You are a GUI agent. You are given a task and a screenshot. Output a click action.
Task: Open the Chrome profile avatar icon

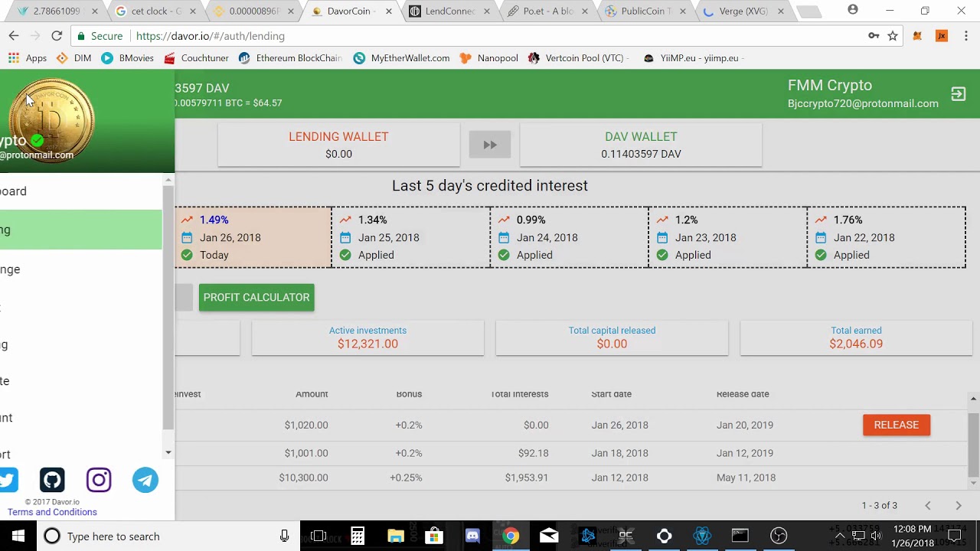click(853, 10)
